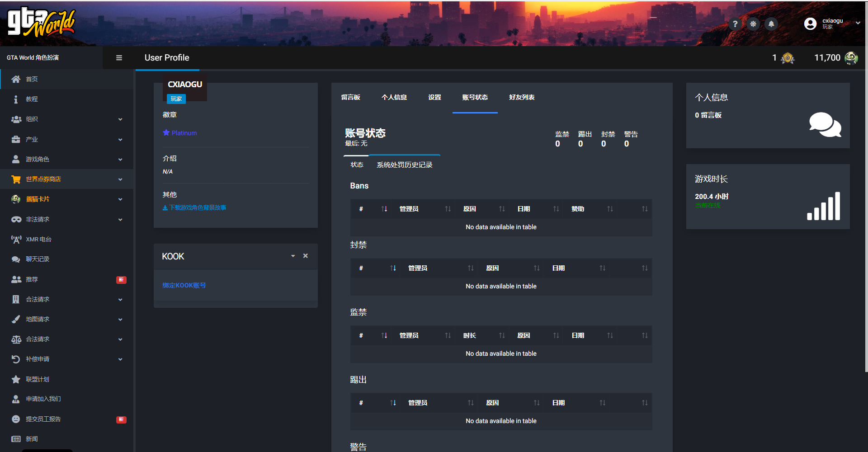
Task: Click the smiley icon for 提交员工报告
Action: 16,419
